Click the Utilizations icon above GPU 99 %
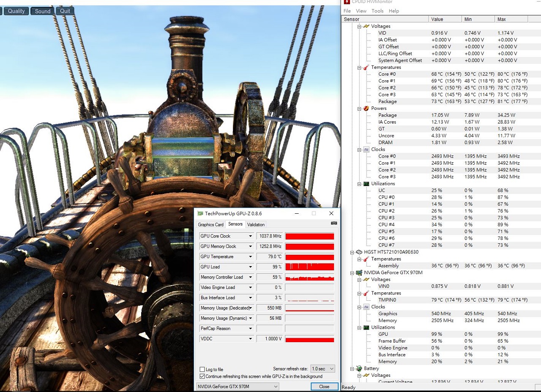 pyautogui.click(x=366, y=327)
